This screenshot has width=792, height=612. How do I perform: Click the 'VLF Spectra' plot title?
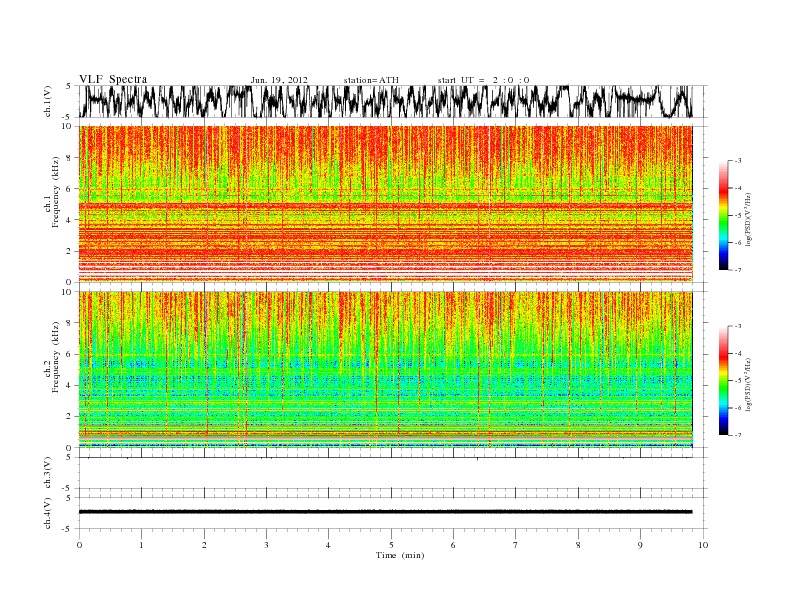pos(113,79)
